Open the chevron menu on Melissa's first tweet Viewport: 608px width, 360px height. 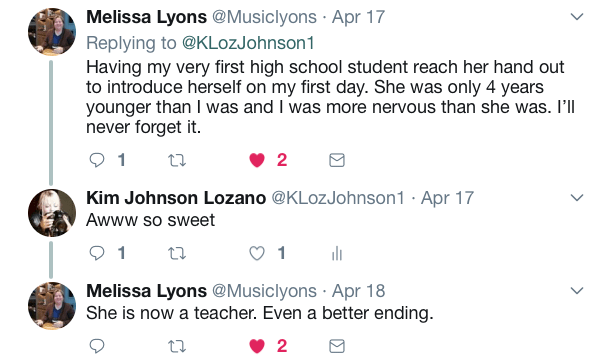(577, 17)
